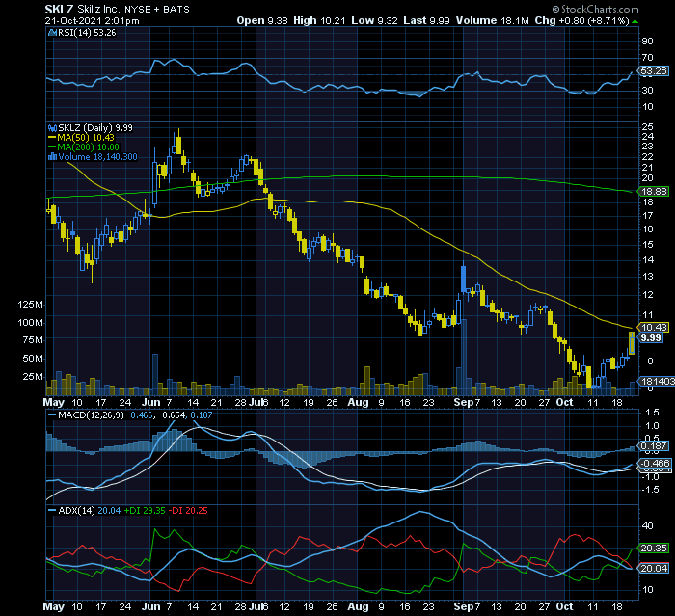Click the 'May' label on the bottom date axis
The image size is (675, 616).
pos(54,606)
